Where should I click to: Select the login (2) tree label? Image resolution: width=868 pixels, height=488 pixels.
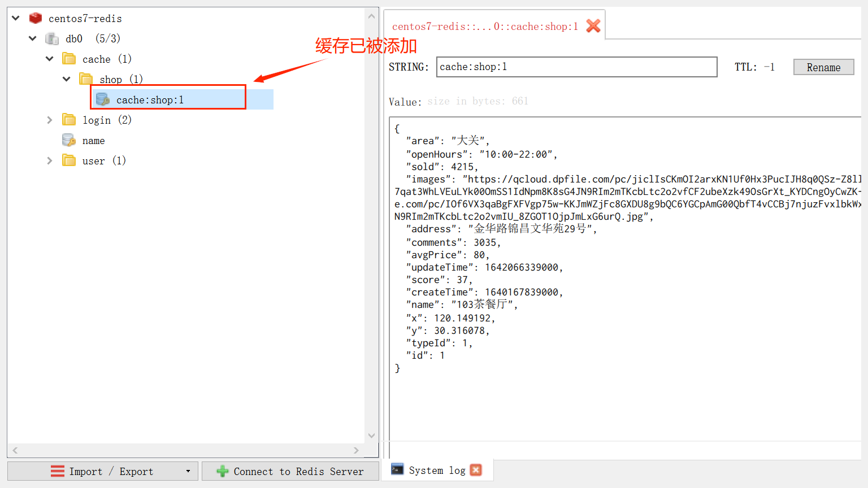coord(107,120)
